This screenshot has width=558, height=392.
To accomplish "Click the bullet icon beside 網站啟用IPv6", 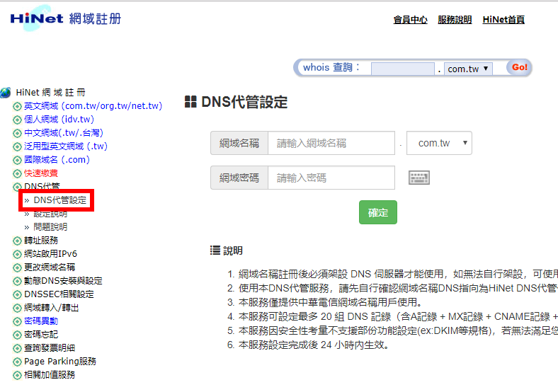I will (17, 254).
